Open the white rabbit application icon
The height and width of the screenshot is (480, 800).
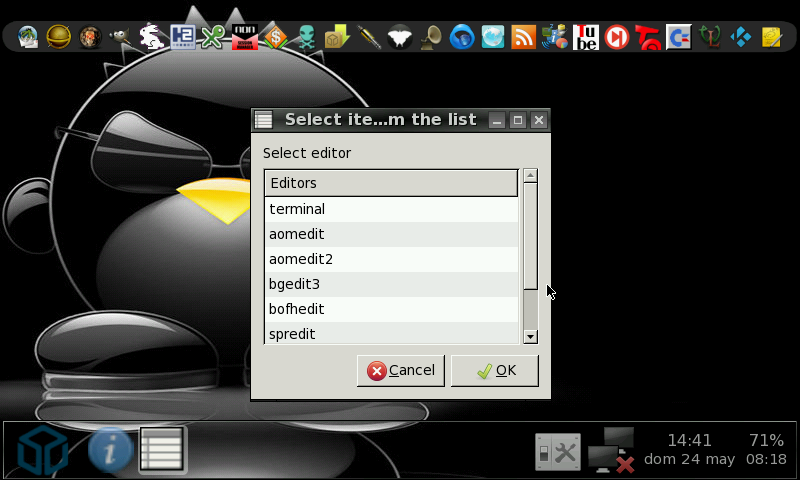152,37
